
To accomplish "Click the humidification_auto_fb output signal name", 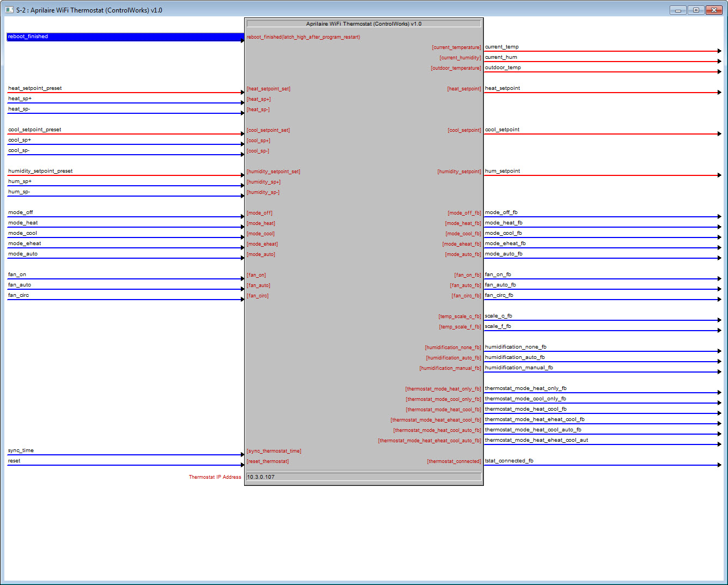I will click(515, 357).
